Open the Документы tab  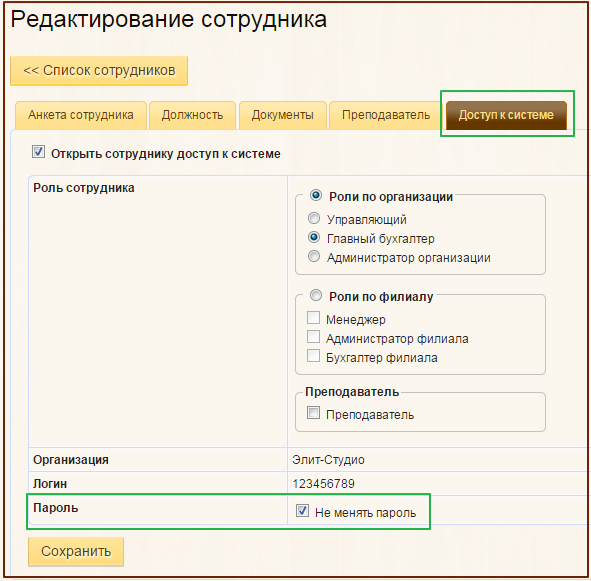coord(283,115)
